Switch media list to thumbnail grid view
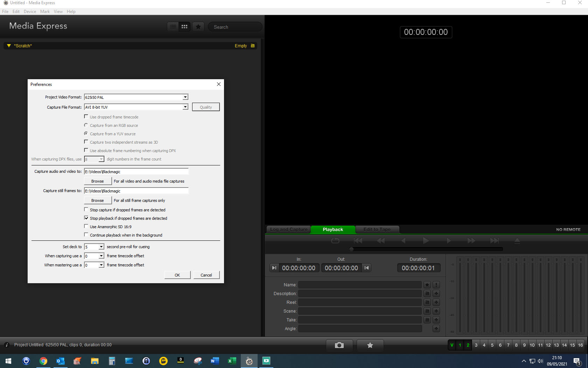The image size is (588, 368). point(184,27)
